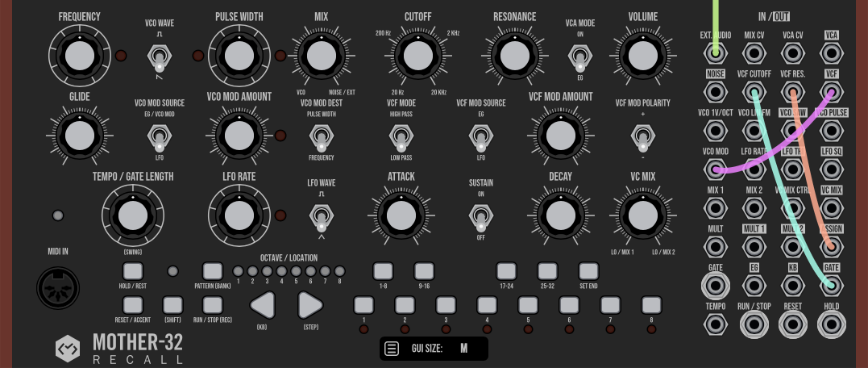Screen dimensions: 868x368
Task: Click the EG output jack
Action: tap(754, 286)
